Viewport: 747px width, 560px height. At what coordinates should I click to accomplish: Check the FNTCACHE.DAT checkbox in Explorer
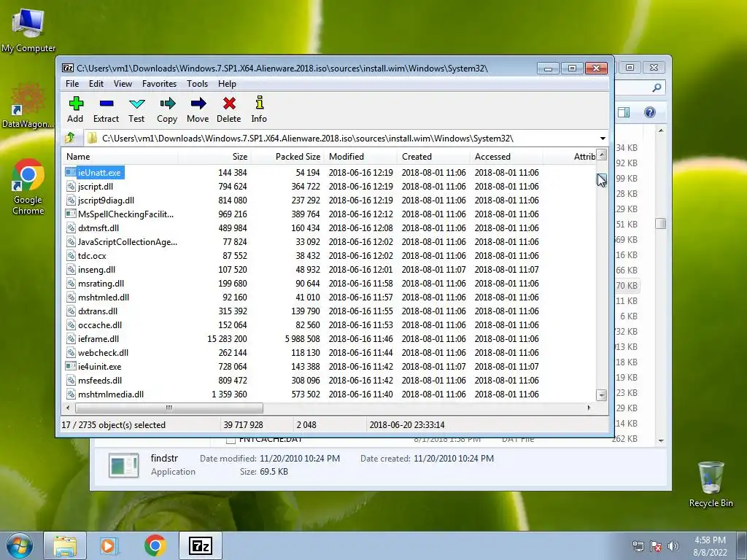(231, 440)
